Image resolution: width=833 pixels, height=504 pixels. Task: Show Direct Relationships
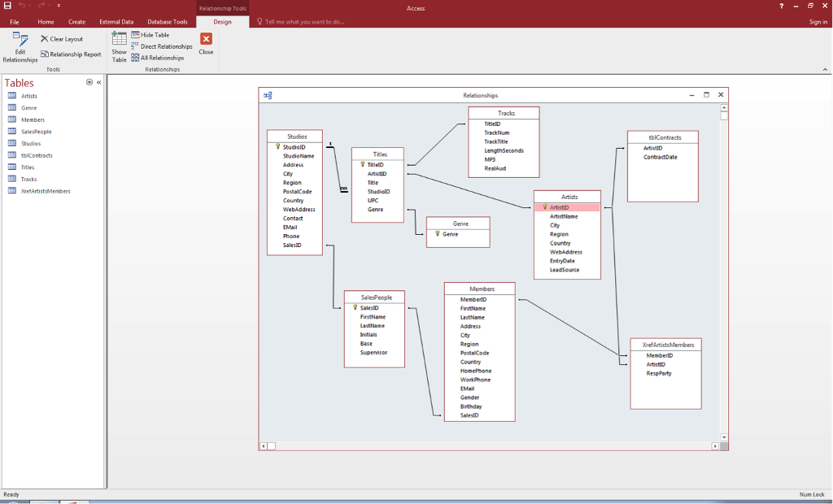click(x=162, y=46)
